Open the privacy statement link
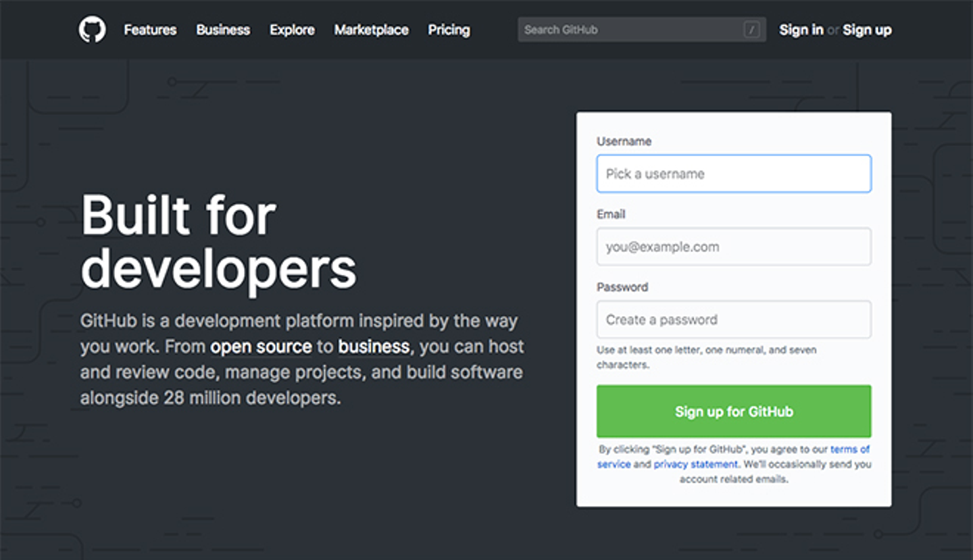This screenshot has height=560, width=973. pyautogui.click(x=695, y=464)
